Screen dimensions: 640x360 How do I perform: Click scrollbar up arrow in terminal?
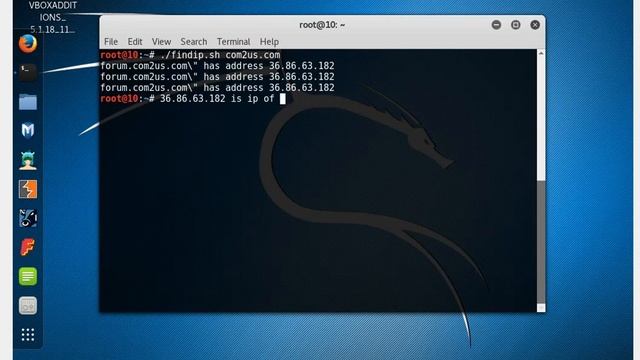[541, 53]
